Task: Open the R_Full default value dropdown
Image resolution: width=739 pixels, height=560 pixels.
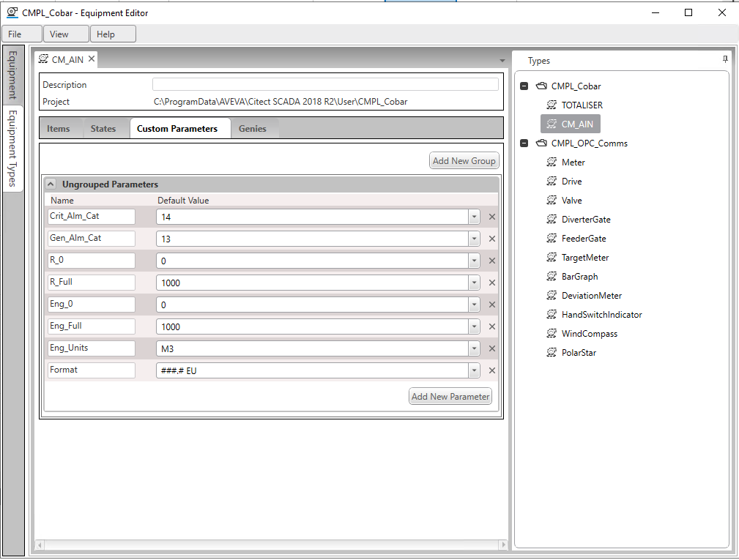Action: pos(474,283)
